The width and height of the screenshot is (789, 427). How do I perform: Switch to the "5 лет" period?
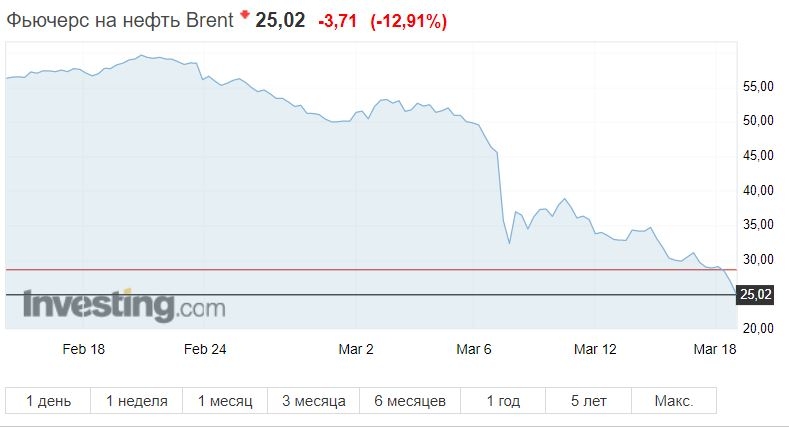[589, 401]
